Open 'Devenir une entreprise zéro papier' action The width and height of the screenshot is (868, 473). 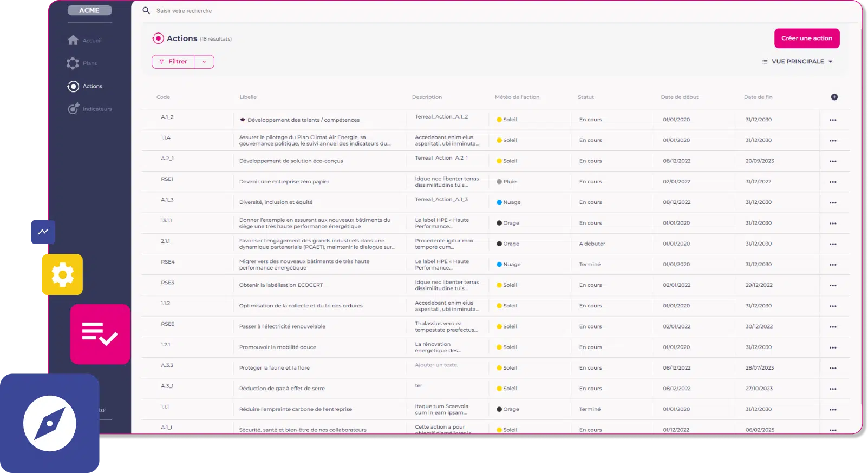(284, 182)
